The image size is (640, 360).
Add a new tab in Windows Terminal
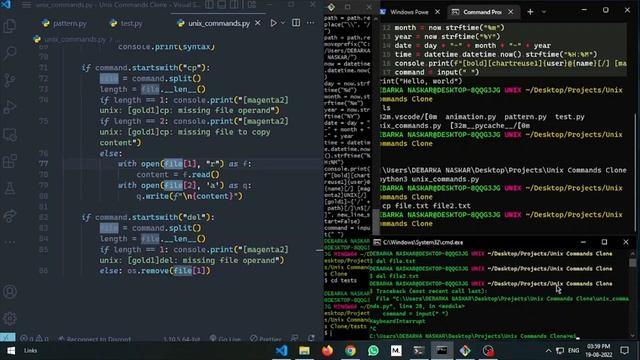pos(530,12)
